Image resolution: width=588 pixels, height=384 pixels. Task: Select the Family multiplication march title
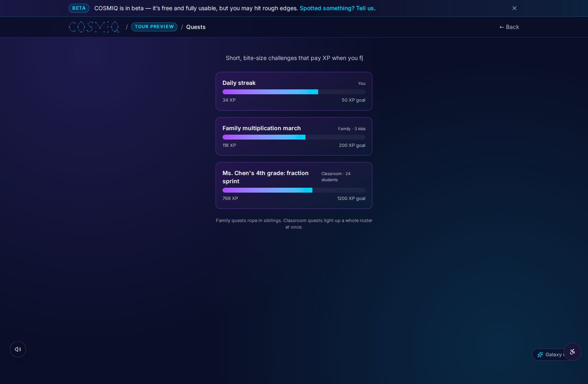[x=261, y=128]
